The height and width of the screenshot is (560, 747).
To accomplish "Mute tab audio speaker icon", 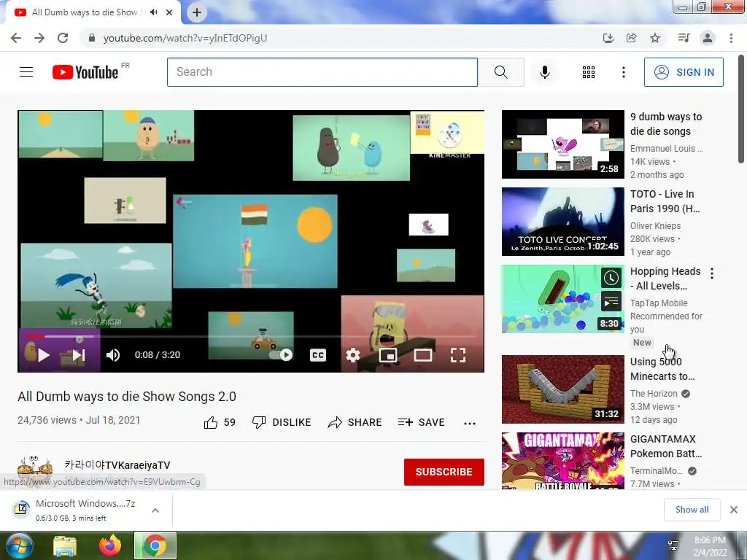I will pyautogui.click(x=153, y=12).
